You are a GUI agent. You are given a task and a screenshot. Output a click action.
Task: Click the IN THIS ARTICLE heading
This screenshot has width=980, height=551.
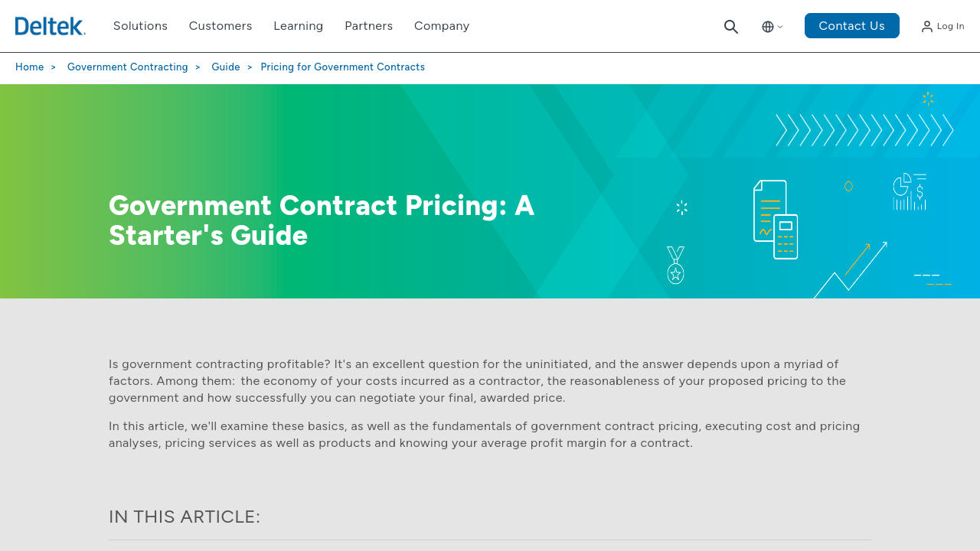pos(185,517)
